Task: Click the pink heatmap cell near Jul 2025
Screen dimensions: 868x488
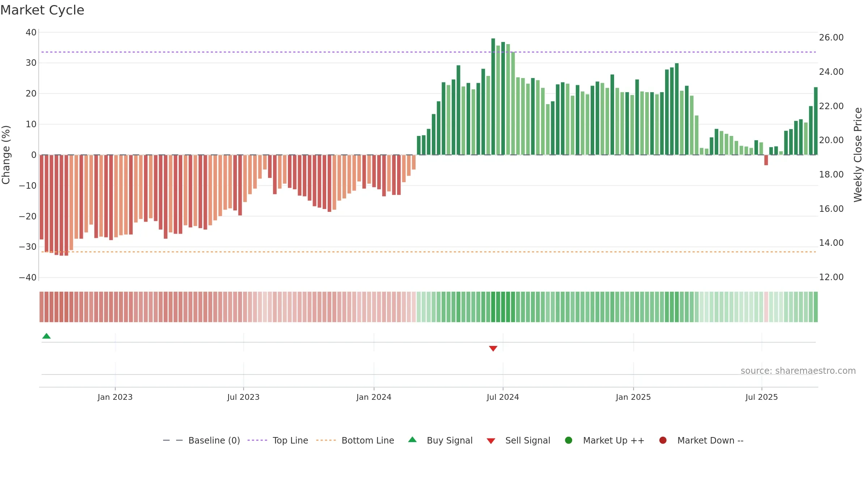Action: click(766, 307)
